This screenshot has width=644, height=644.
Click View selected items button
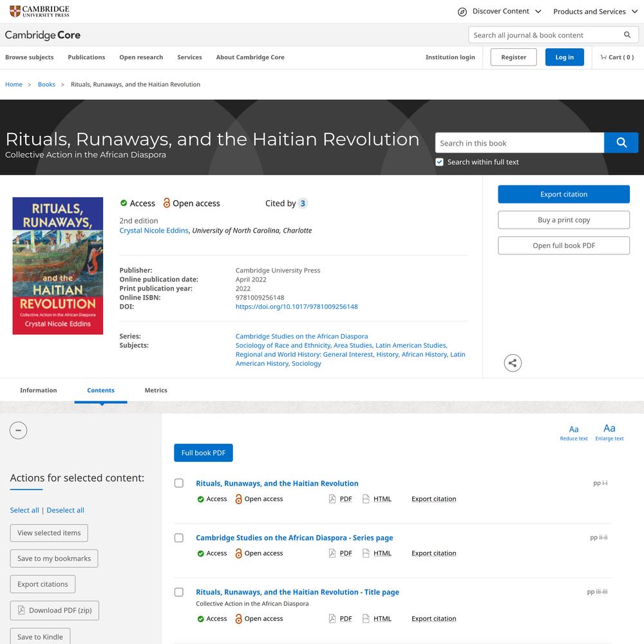click(x=49, y=533)
